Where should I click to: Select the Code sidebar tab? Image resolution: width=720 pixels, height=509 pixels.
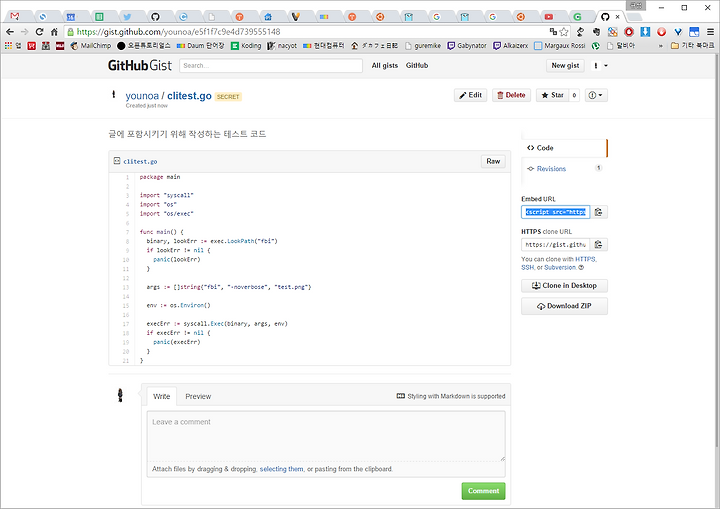click(565, 148)
